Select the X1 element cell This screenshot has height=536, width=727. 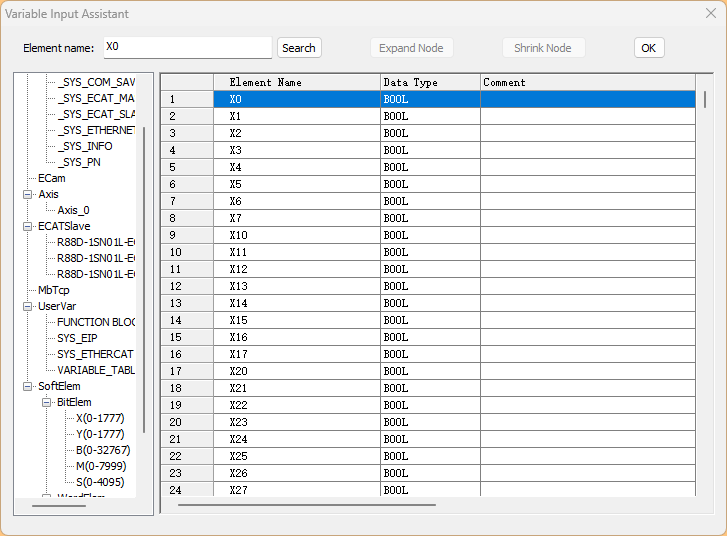[297, 116]
